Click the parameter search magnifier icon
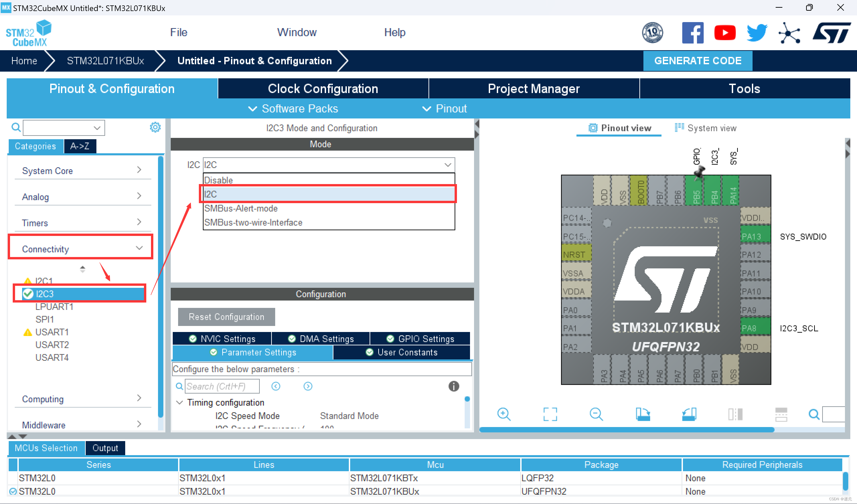 click(x=179, y=386)
